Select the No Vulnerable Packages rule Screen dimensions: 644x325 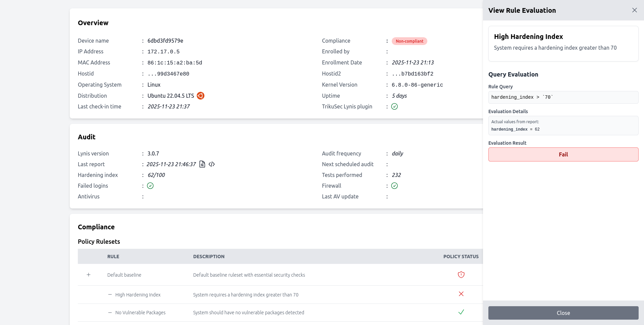(x=140, y=313)
